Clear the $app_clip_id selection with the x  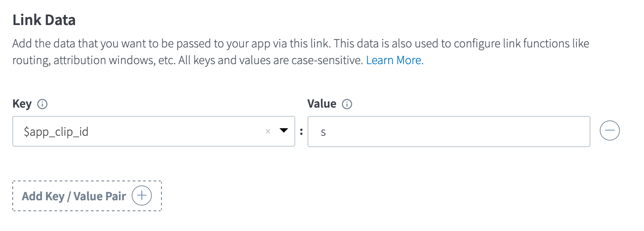268,131
